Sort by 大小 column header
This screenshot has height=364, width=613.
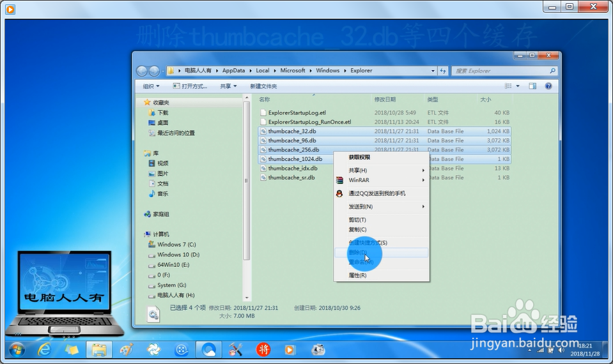486,99
